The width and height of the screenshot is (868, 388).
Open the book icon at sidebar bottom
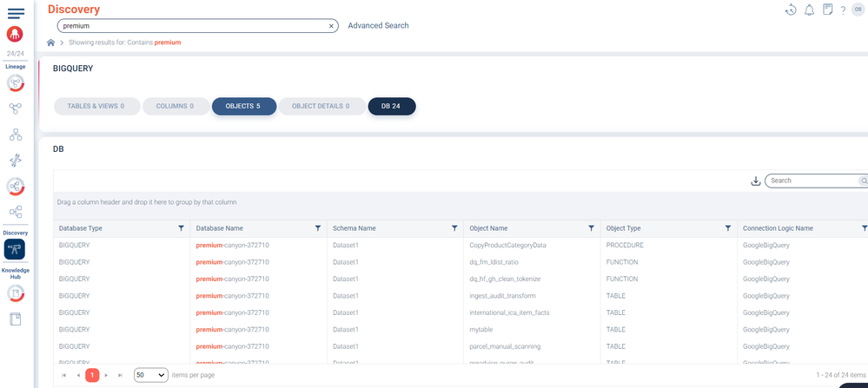(16, 319)
